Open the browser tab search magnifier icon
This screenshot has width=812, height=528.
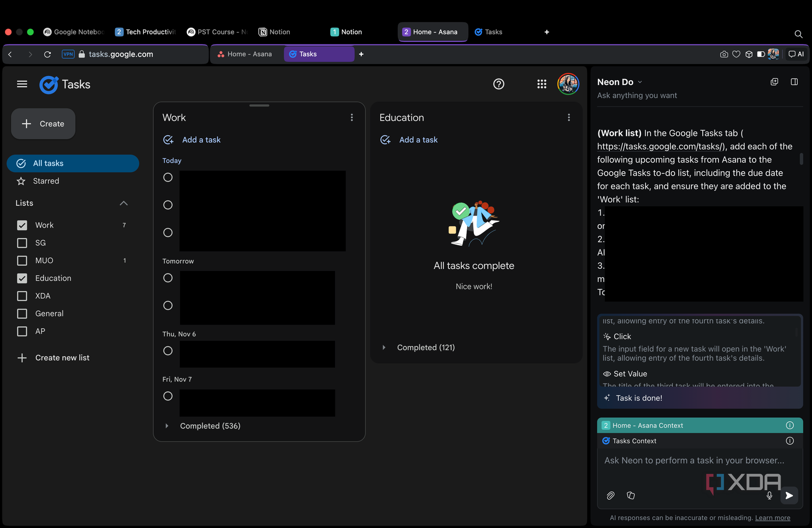[x=798, y=34]
